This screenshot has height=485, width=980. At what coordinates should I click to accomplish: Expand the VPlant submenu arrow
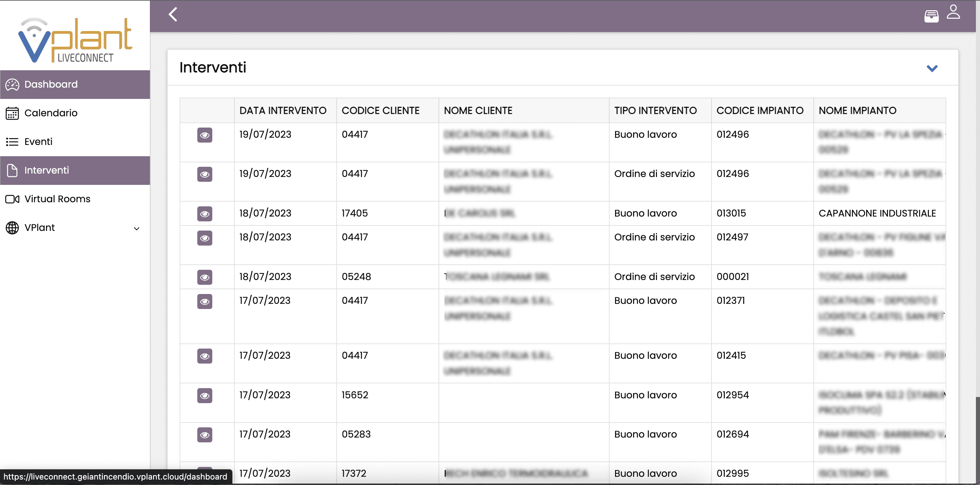(x=137, y=229)
